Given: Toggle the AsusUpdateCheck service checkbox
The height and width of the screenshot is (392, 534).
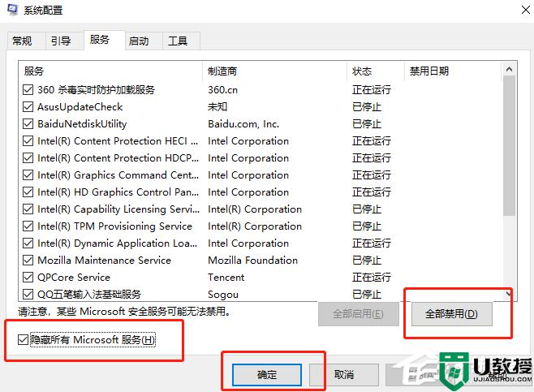Looking at the screenshot, I should (28, 107).
